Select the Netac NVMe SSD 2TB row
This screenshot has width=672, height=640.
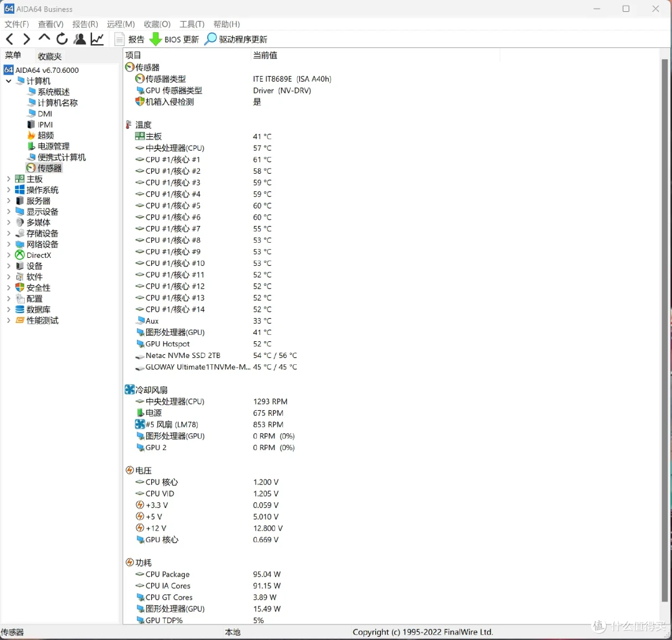216,355
